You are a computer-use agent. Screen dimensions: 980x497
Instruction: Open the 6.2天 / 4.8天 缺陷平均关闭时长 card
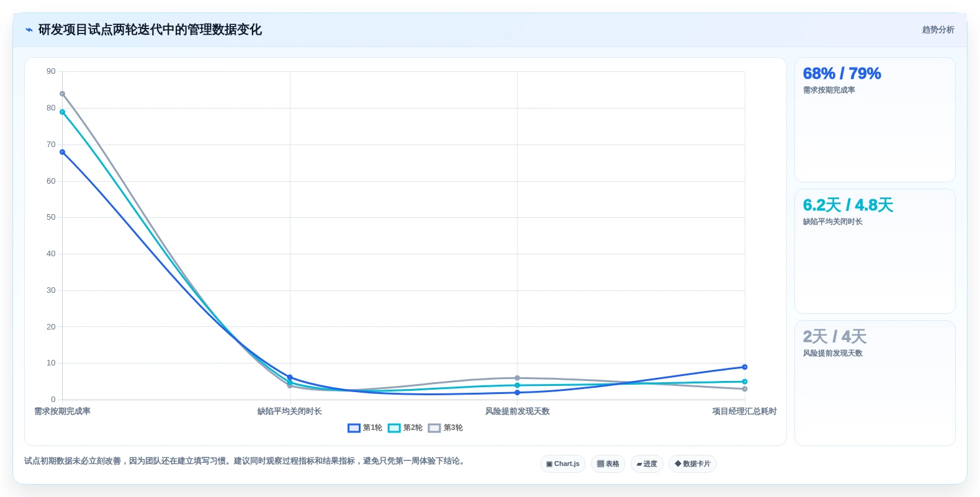[x=874, y=251]
